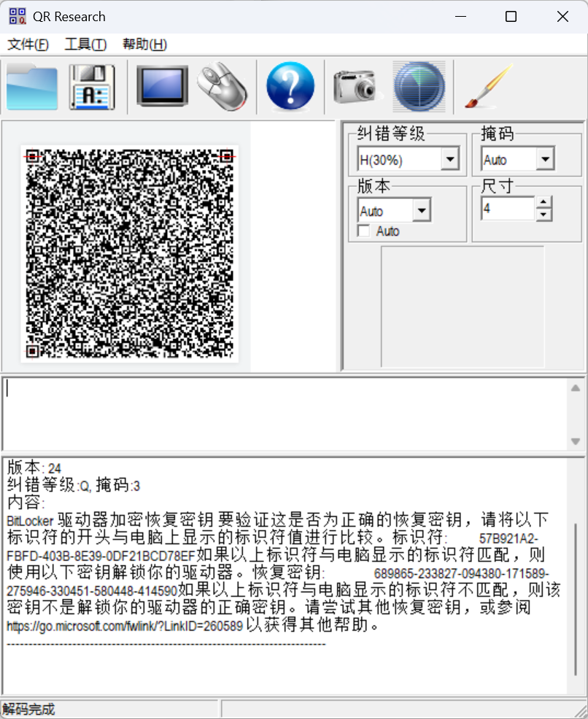Click the result pane vertical scrollbar
The width and height of the screenshot is (588, 719).
coord(576,599)
